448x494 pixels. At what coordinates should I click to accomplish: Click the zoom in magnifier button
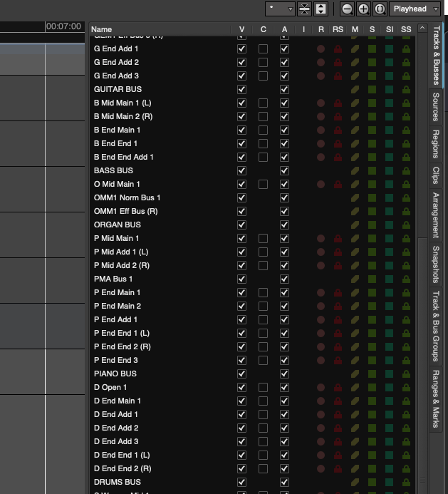(x=363, y=9)
